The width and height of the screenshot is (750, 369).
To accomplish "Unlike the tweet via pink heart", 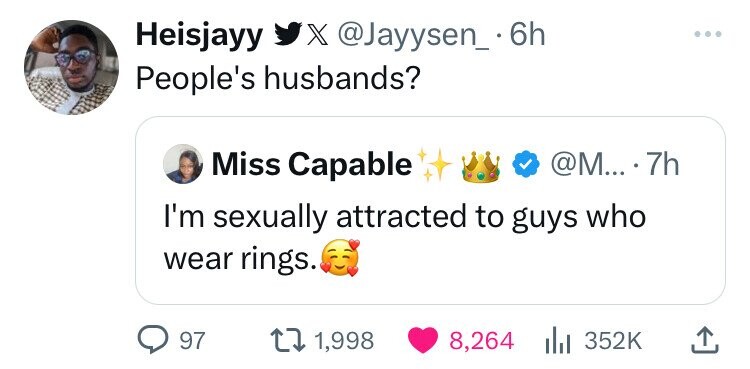I will [423, 340].
